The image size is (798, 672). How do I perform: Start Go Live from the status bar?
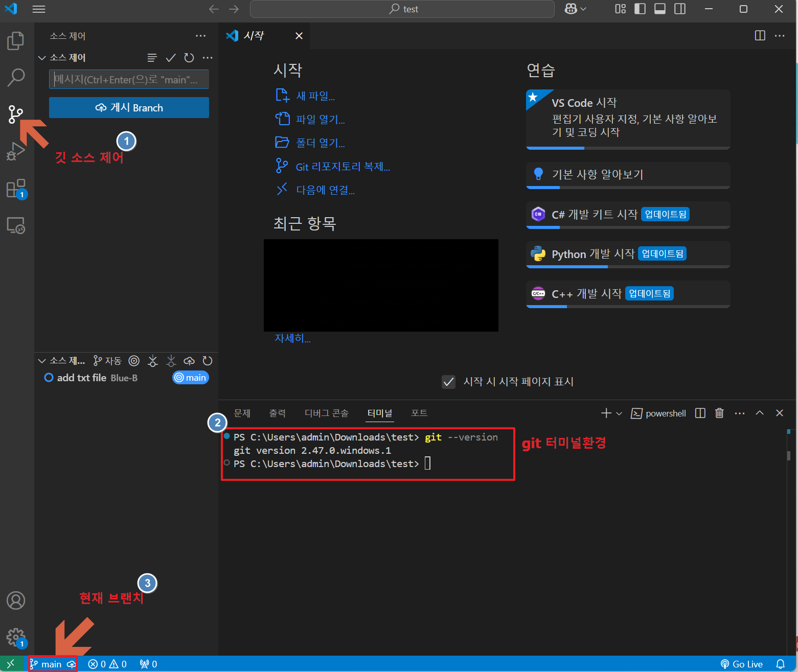(742, 664)
